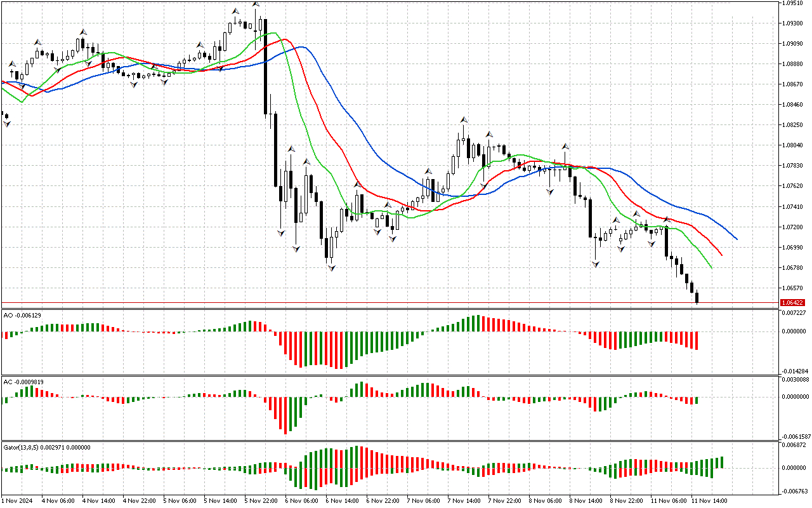The image size is (812, 508).
Task: Click the 7 Nov 22:00 time label
Action: pos(504,501)
